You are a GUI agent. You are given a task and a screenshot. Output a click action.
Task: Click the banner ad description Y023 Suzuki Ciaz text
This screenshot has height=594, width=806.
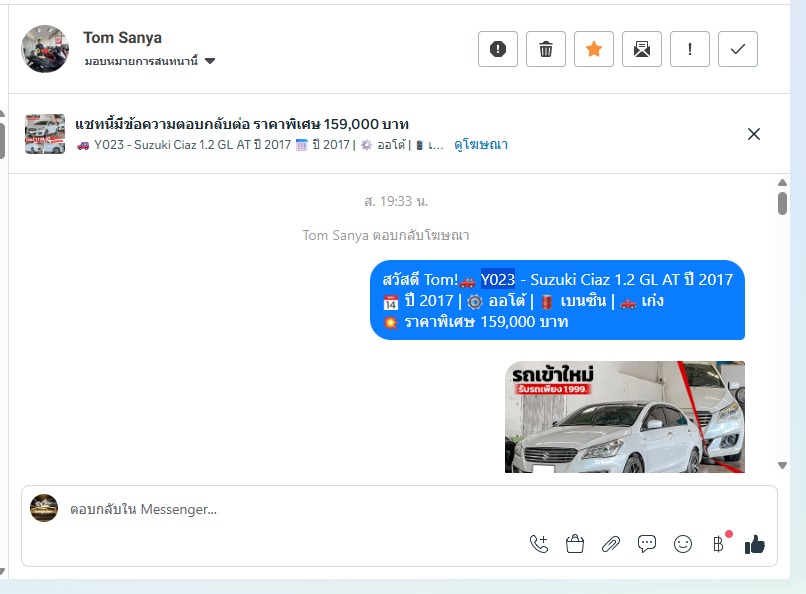260,145
